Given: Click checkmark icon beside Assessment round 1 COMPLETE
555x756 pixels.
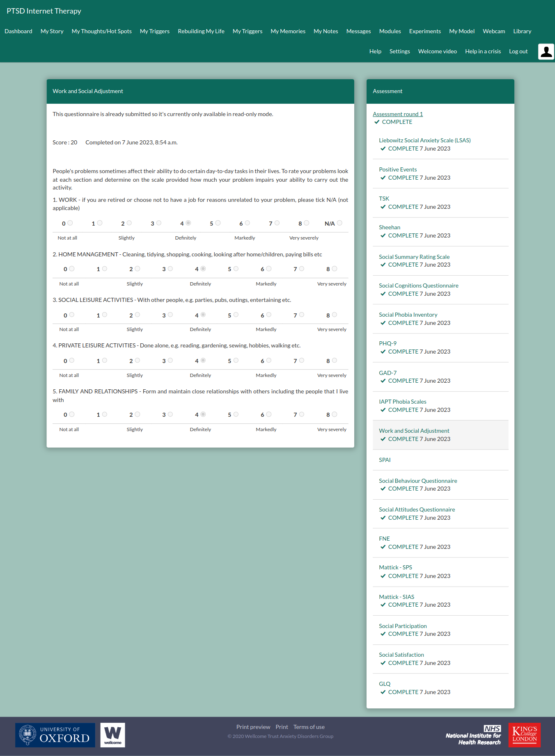Looking at the screenshot, I should coord(377,122).
